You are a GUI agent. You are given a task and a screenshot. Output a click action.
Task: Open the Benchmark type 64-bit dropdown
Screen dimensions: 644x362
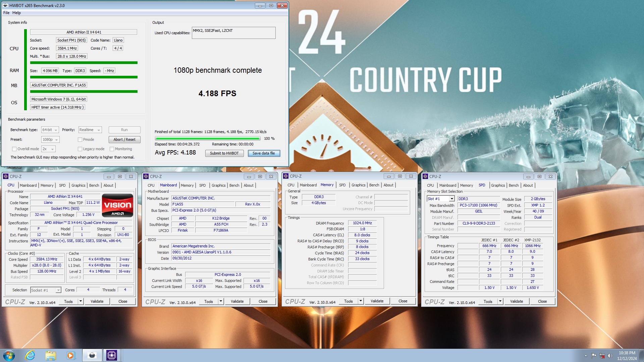pyautogui.click(x=50, y=130)
